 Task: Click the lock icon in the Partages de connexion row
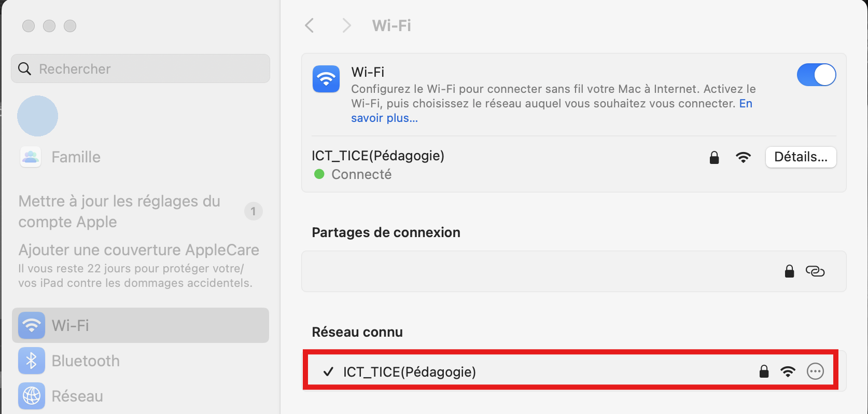point(789,271)
